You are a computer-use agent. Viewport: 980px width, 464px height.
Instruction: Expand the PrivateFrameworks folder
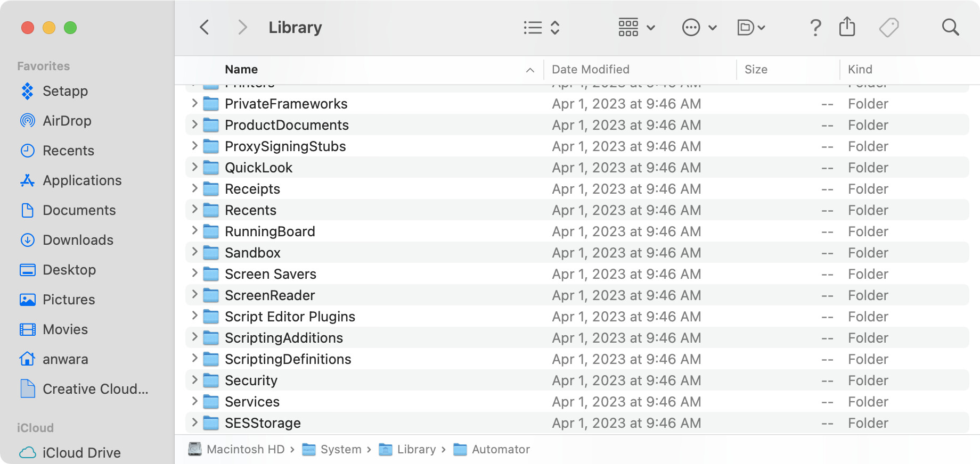194,103
